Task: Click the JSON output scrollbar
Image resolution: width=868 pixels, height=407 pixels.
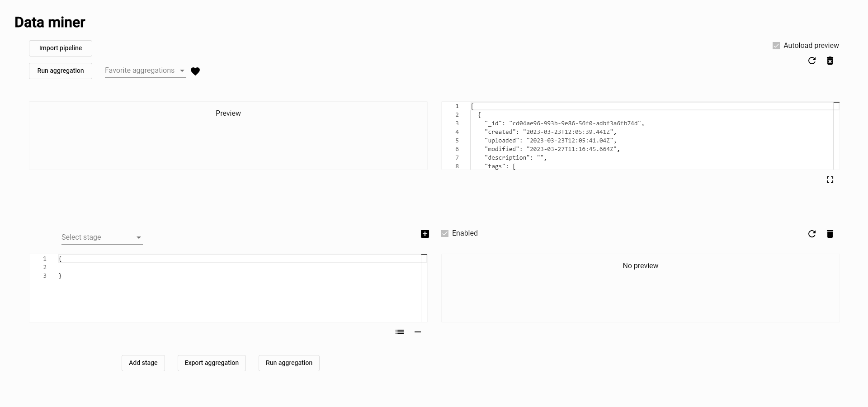Action: [x=836, y=136]
